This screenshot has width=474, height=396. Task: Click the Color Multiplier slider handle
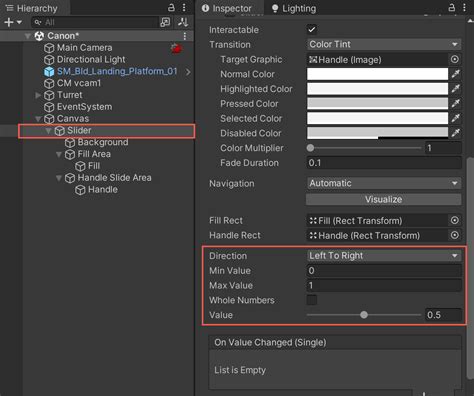(310, 148)
